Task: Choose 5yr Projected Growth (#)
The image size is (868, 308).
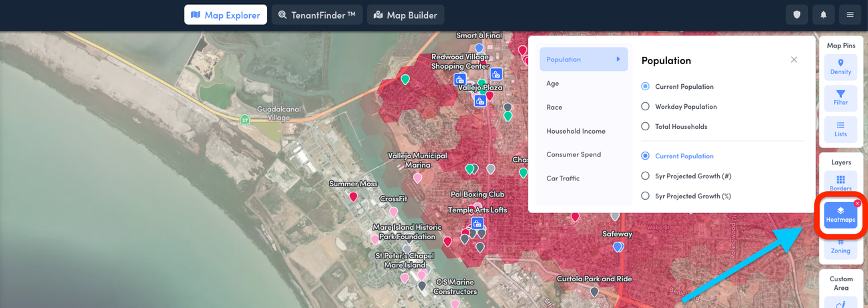Action: click(686, 176)
